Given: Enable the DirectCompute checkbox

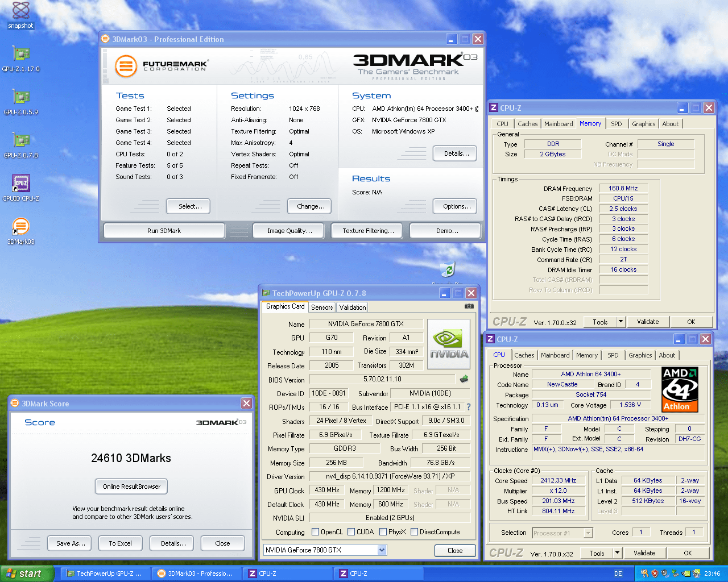Looking at the screenshot, I should [415, 532].
